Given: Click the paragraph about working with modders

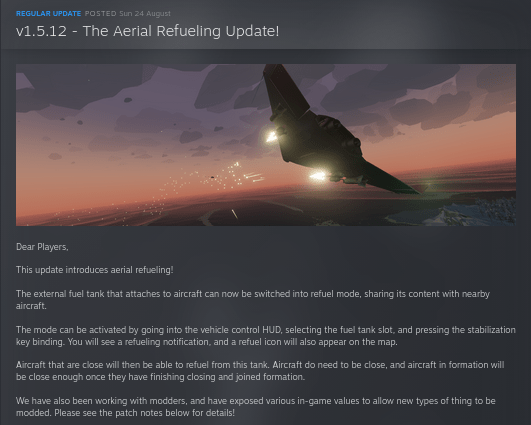Looking at the screenshot, I should click(x=256, y=407).
